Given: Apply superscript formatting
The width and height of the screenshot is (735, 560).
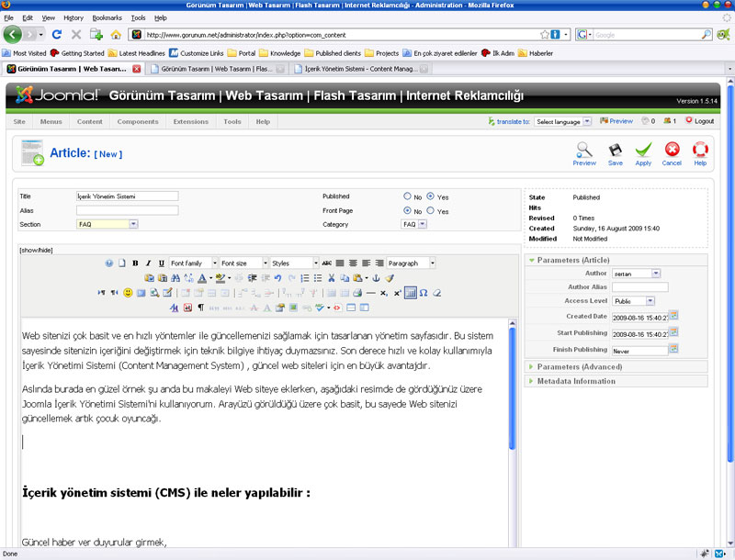Looking at the screenshot, I should (x=397, y=293).
